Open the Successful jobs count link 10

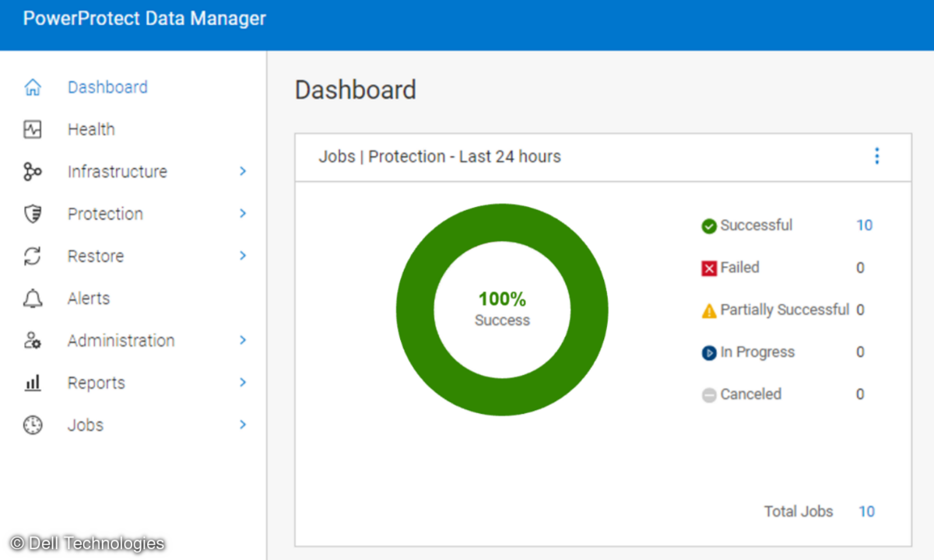tap(865, 226)
